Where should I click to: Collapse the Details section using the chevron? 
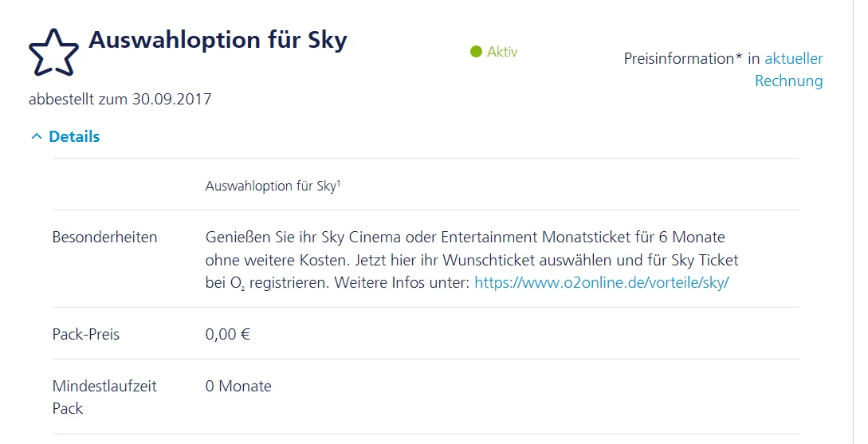35,137
